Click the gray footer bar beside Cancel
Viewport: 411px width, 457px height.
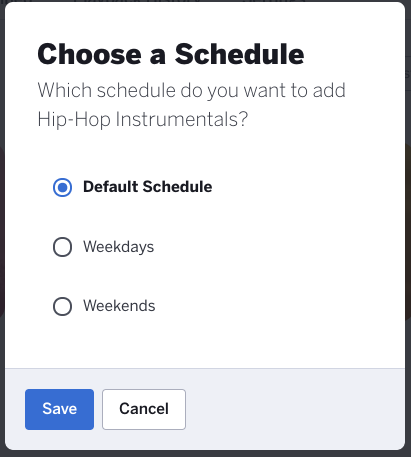[x=293, y=409]
